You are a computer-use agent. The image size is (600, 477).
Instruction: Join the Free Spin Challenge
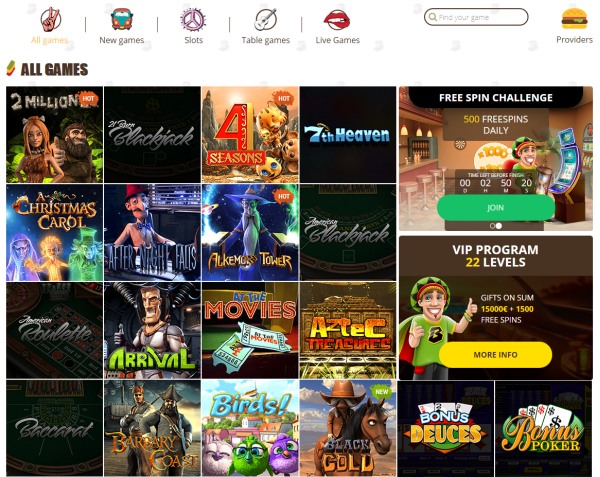pos(496,208)
